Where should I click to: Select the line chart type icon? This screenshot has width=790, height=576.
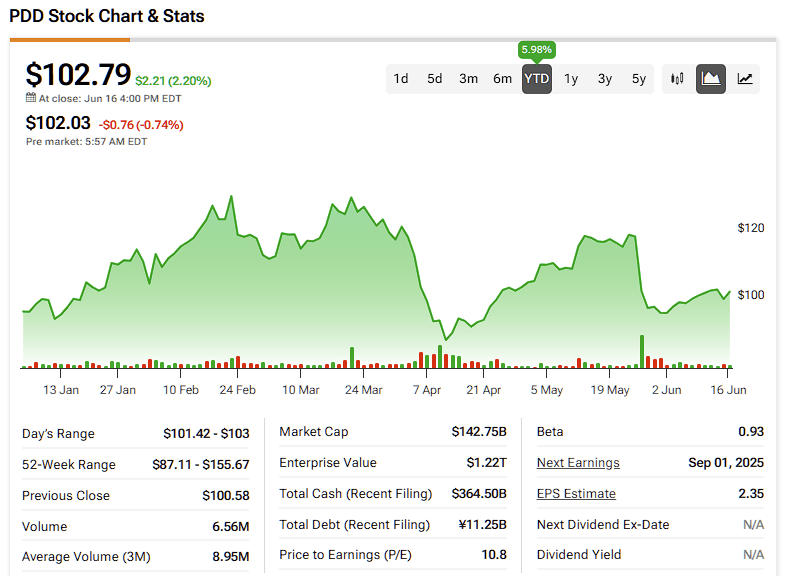745,79
